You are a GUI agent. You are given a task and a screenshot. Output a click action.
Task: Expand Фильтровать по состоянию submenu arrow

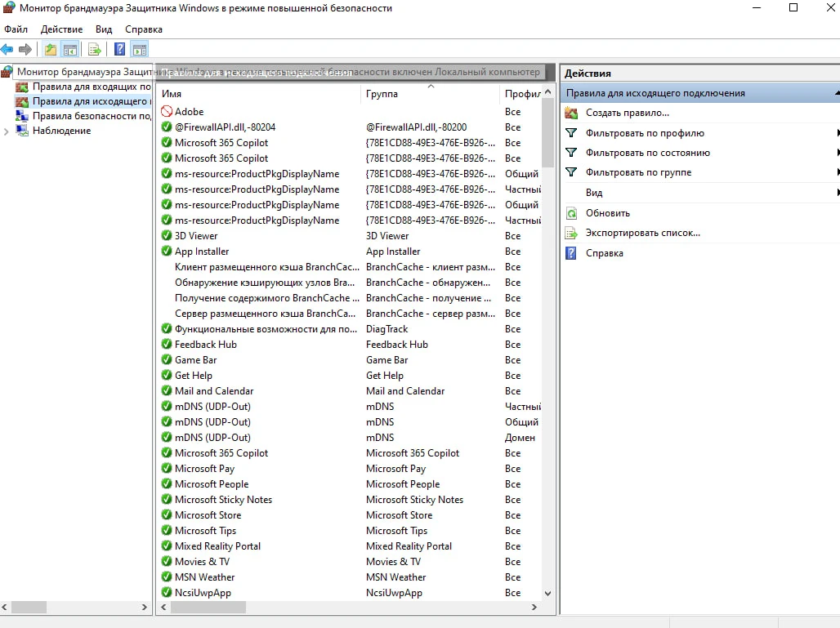click(838, 153)
